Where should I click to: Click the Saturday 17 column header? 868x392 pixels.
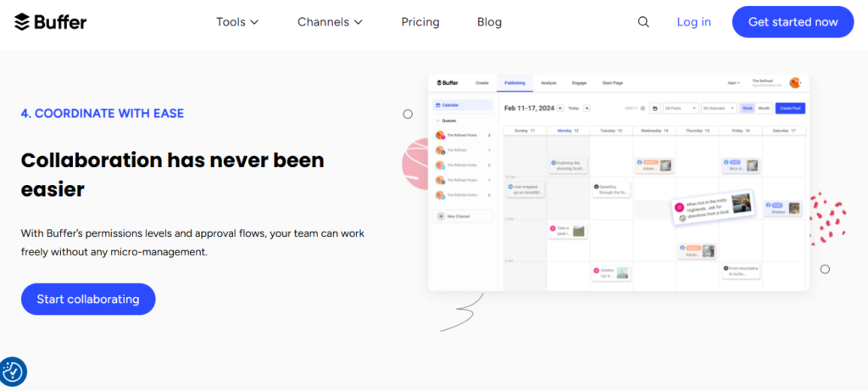point(784,131)
